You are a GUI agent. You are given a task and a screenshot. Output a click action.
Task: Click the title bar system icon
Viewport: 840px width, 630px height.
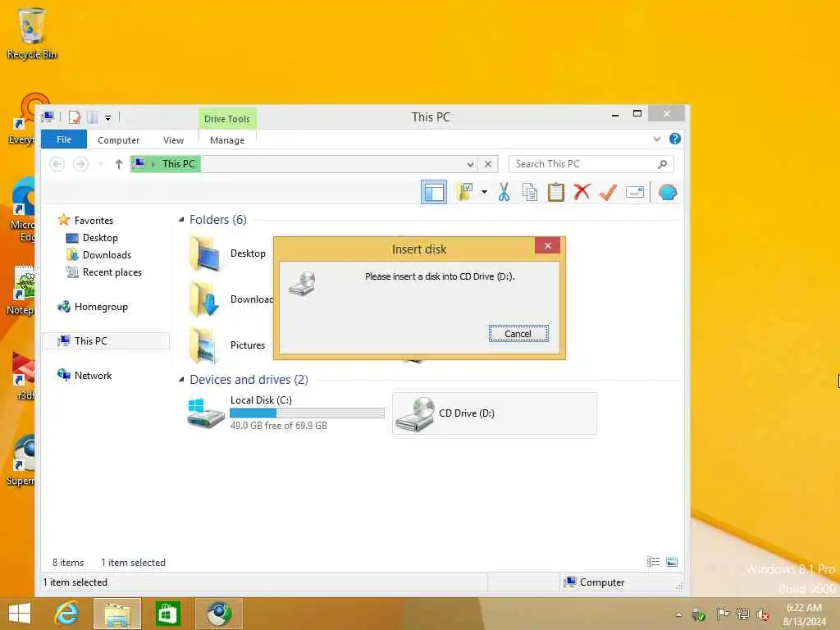[48, 116]
